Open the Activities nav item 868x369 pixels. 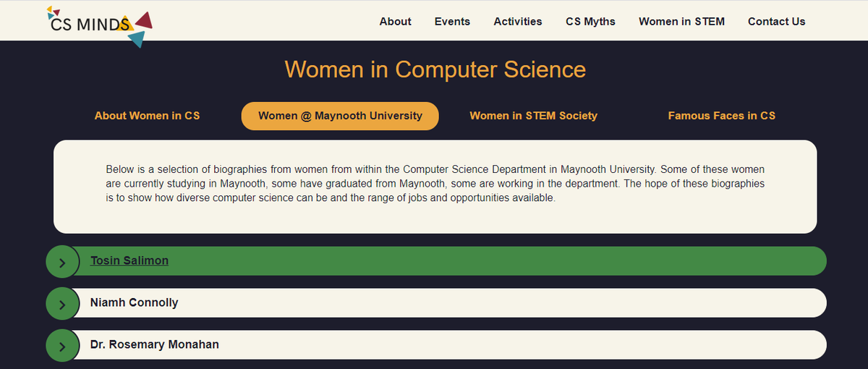click(x=518, y=22)
